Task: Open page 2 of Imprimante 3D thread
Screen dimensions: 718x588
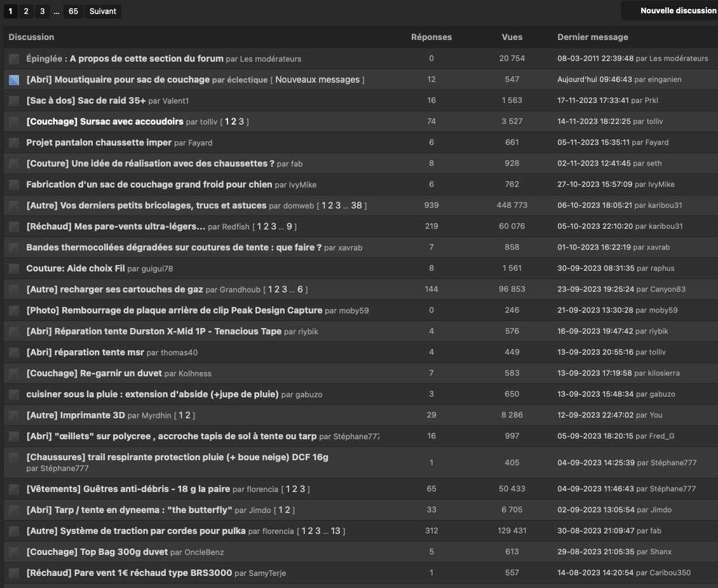Action: click(x=187, y=415)
